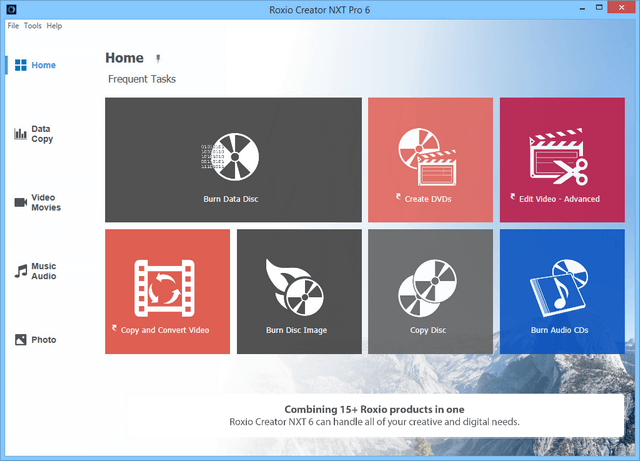Viewport: 640px width, 461px height.
Task: Click the Create DVDs label
Action: (x=428, y=199)
